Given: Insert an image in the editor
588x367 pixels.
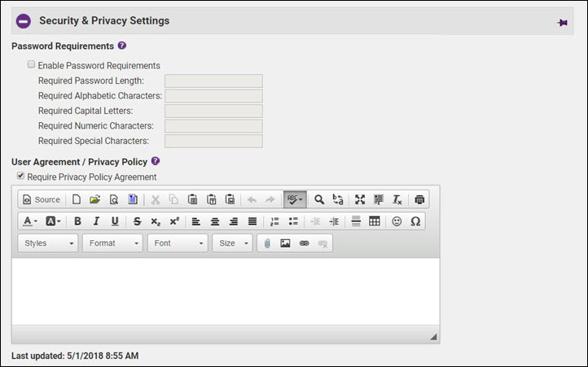Looking at the screenshot, I should [285, 243].
